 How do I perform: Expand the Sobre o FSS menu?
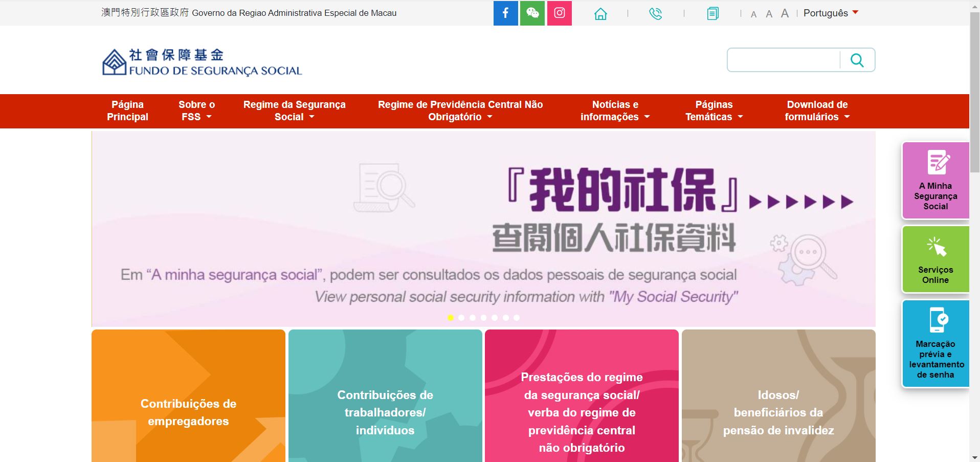point(196,111)
